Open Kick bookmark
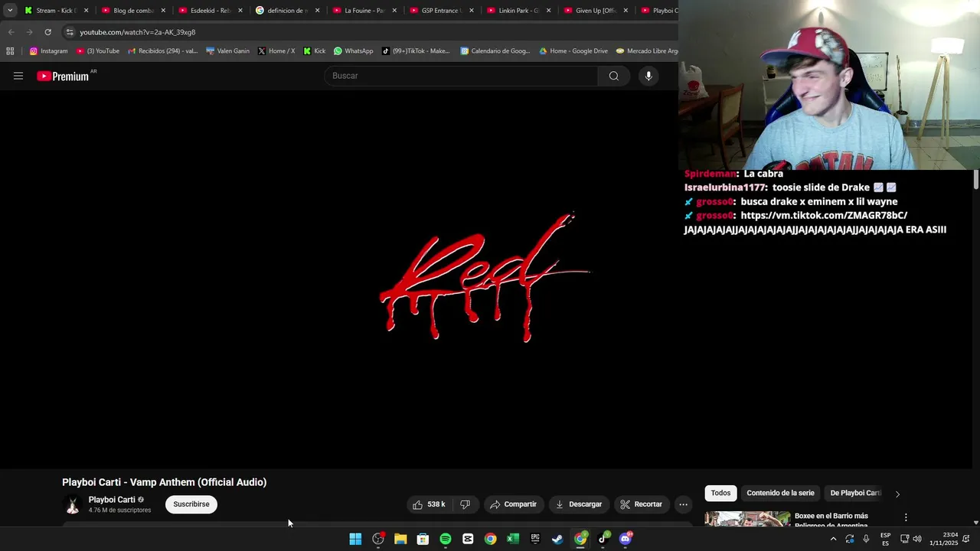Image resolution: width=980 pixels, height=551 pixels. click(314, 51)
